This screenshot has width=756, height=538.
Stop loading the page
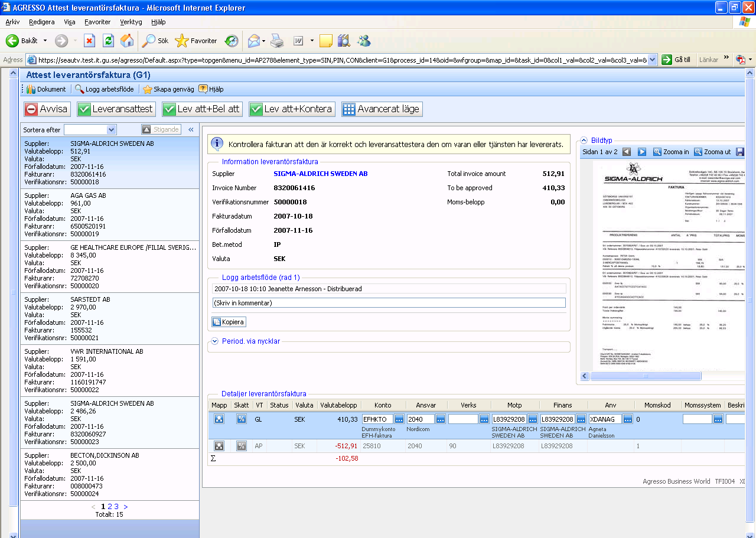[89, 41]
